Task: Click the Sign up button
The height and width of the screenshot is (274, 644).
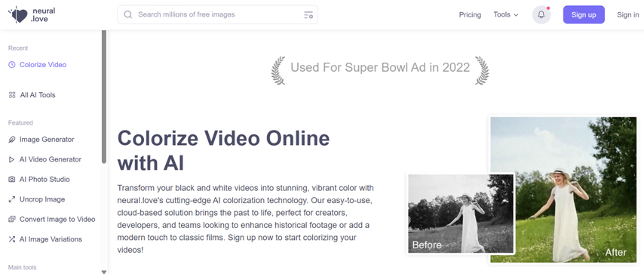Action: point(584,15)
